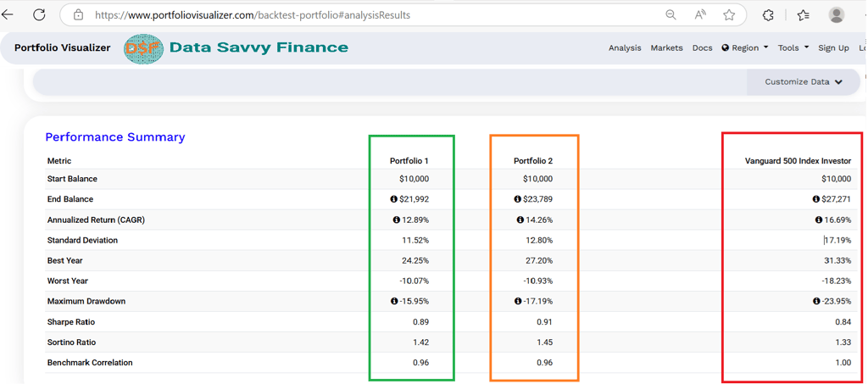Image resolution: width=868 pixels, height=384 pixels.
Task: Click the End Balance row label
Action: pos(70,199)
